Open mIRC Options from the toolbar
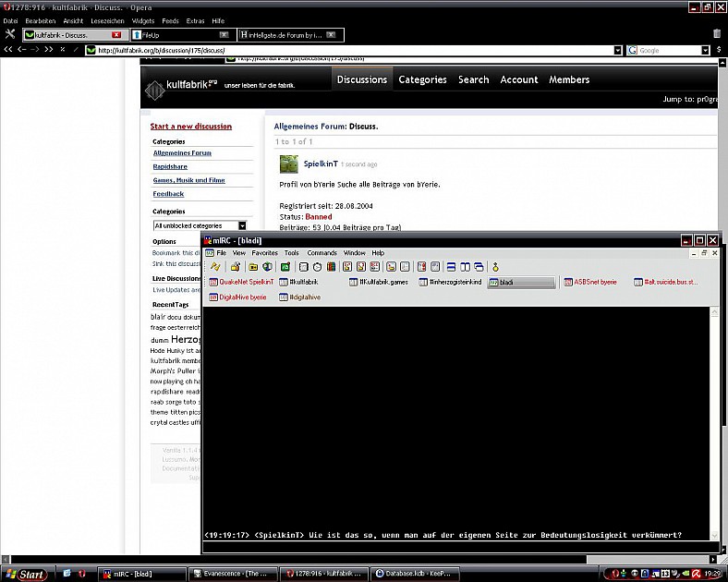 (236, 267)
